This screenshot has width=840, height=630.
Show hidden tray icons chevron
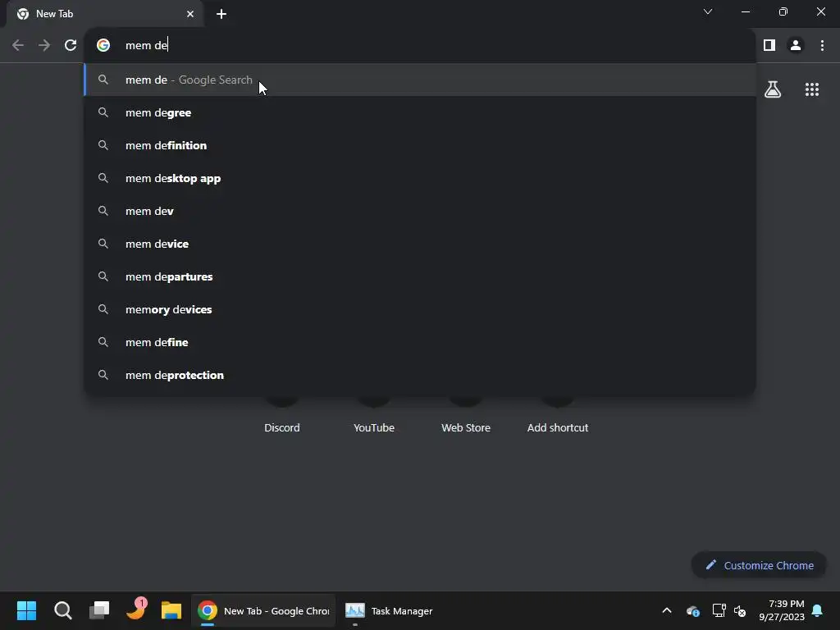click(667, 610)
